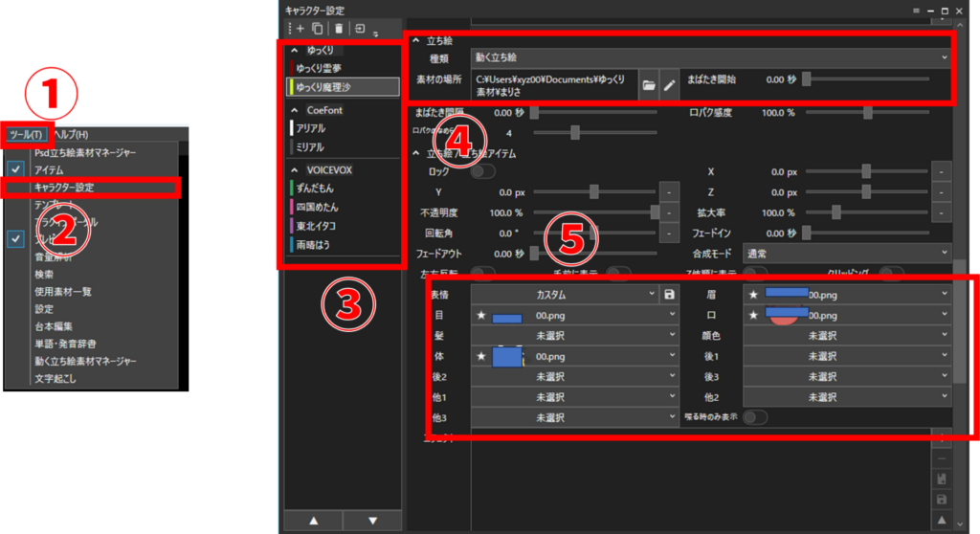Click the 口パク感度 slider handle

click(867, 113)
